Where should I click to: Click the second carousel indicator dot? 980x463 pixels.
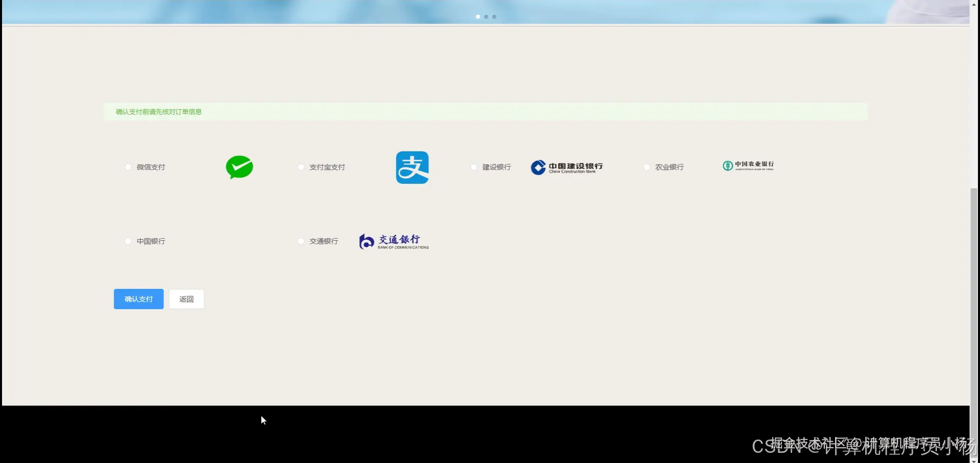tap(486, 17)
